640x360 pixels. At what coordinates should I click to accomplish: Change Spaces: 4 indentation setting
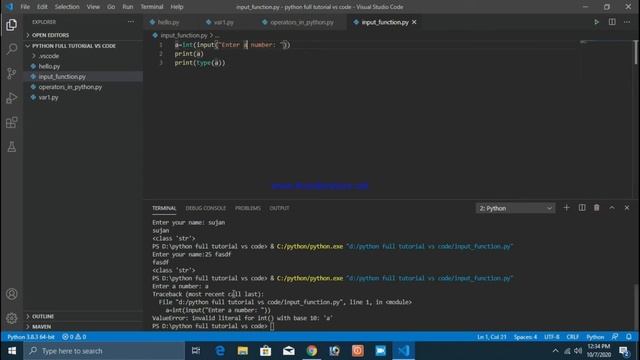[525, 337]
